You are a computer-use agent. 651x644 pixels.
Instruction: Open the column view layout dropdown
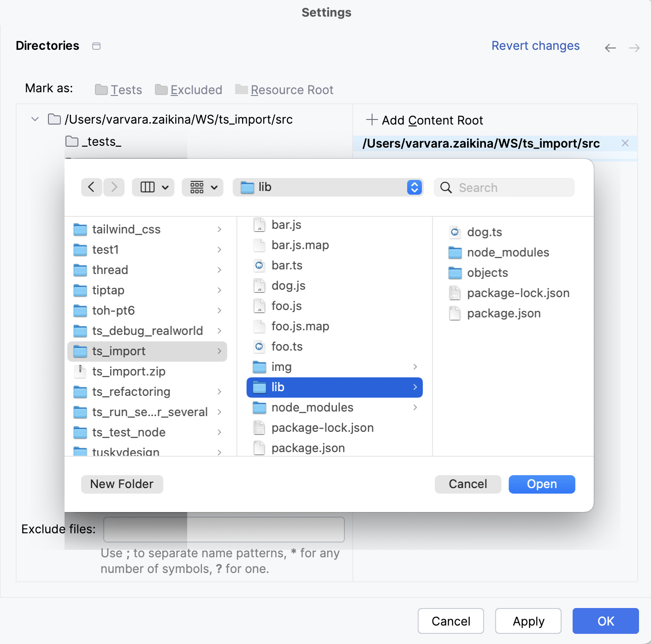point(153,187)
